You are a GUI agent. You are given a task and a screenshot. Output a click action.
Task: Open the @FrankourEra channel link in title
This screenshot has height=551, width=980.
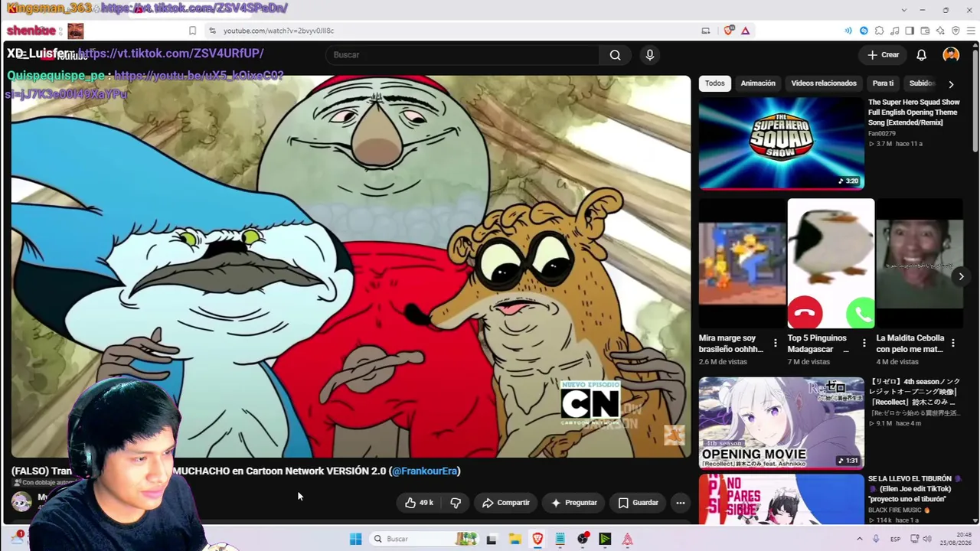[x=426, y=471]
